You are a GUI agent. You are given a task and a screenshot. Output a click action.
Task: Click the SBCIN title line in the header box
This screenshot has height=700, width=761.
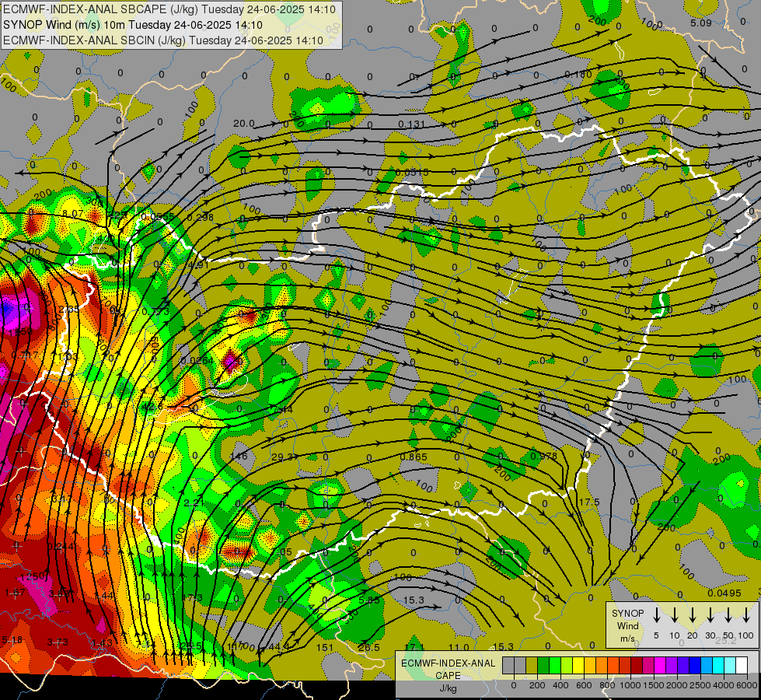pos(163,40)
